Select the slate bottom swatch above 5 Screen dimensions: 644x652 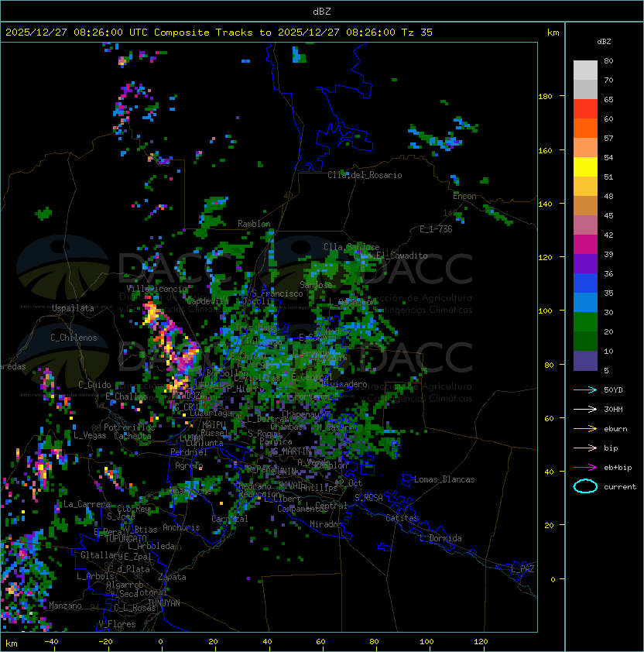[x=585, y=361]
